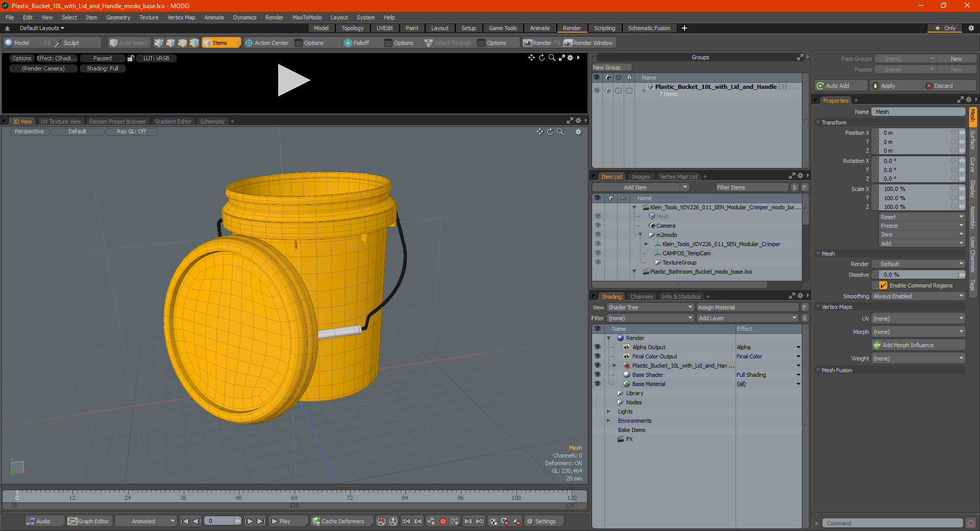Step to previous frame
The width and height of the screenshot is (980, 531).
tap(197, 521)
